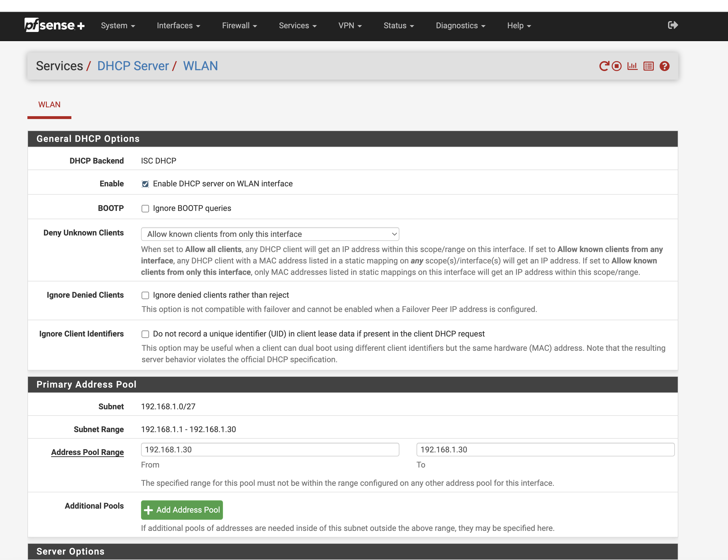Open the Services menu in navbar
The height and width of the screenshot is (560, 728).
coord(297,26)
